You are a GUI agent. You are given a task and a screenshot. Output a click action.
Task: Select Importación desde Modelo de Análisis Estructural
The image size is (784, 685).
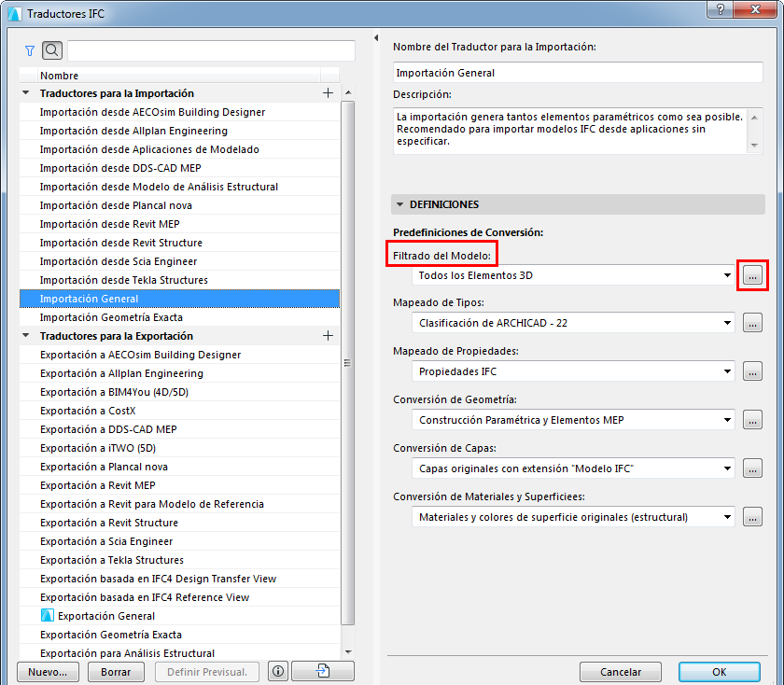coord(179,187)
